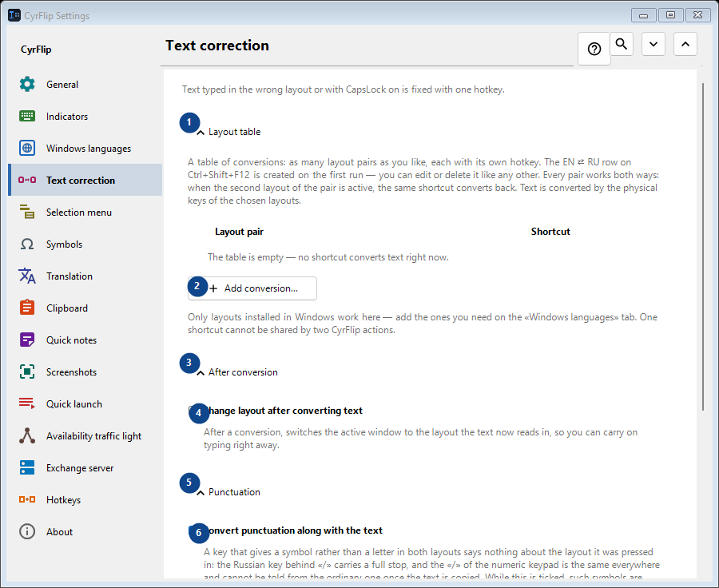Open the General settings gear icon
The height and width of the screenshot is (588, 719).
coord(27,84)
